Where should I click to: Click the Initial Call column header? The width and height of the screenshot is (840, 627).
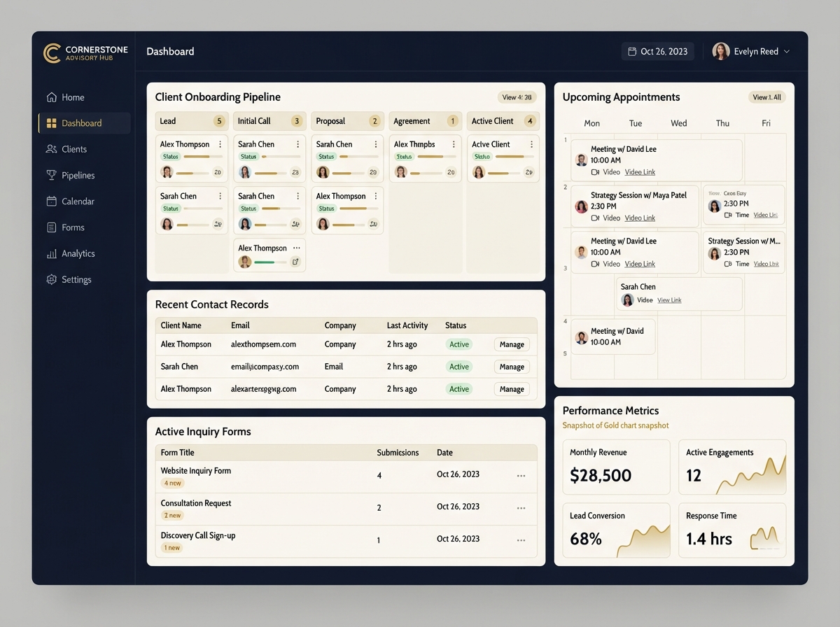pos(269,121)
